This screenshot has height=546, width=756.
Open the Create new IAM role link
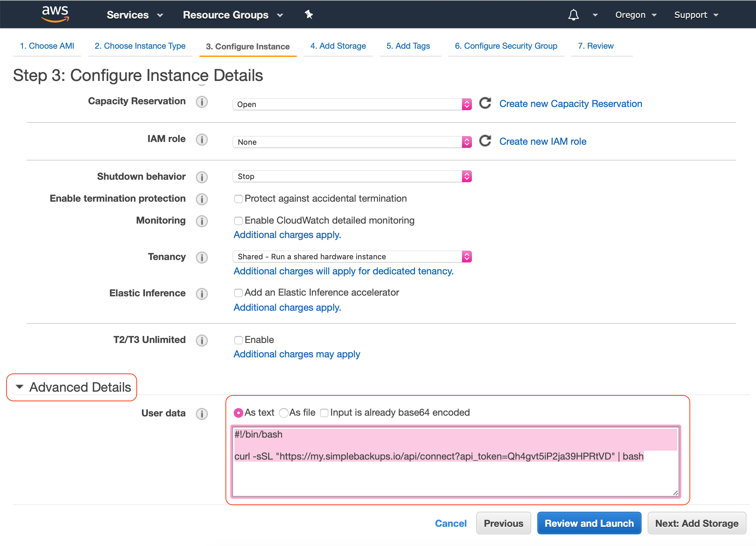point(542,141)
